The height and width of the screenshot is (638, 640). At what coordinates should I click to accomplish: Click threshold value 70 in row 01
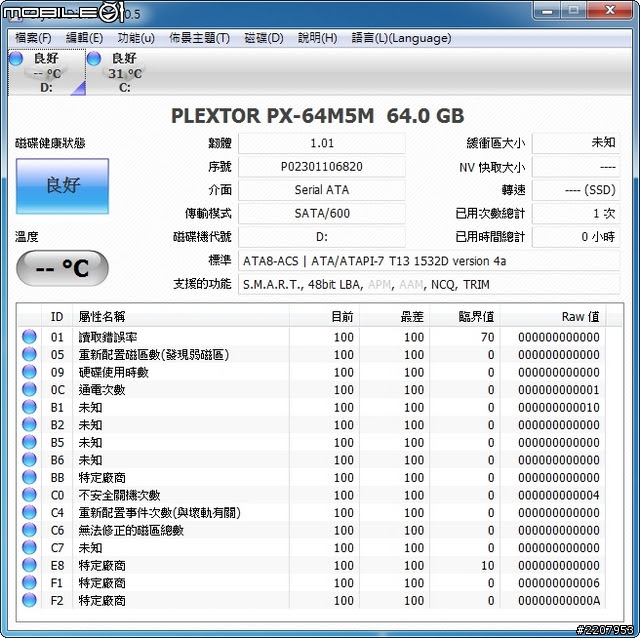(x=487, y=337)
